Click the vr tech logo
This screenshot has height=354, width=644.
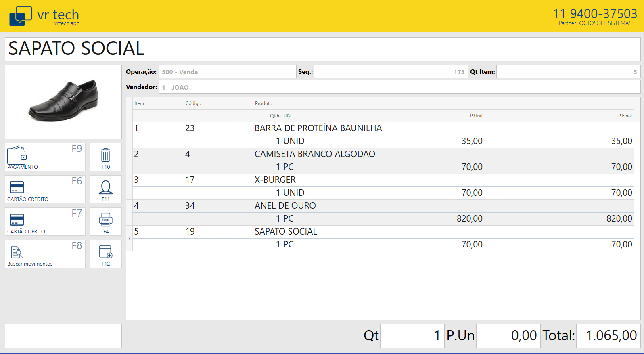[44, 16]
